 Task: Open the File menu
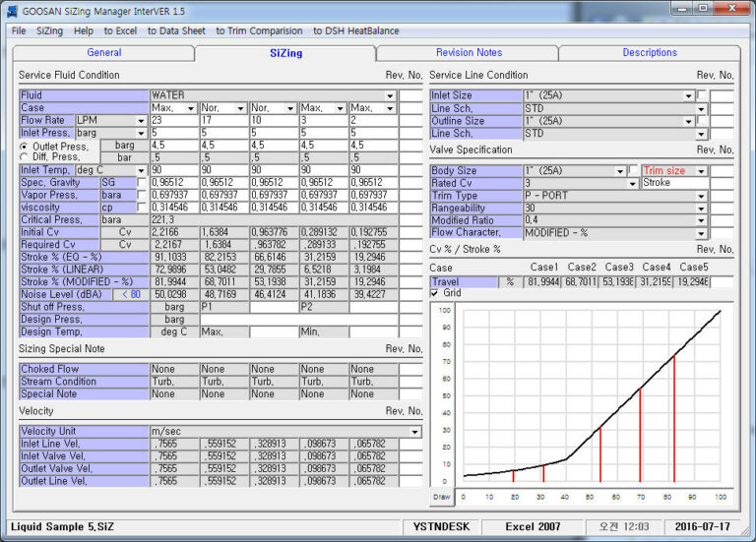tap(19, 30)
